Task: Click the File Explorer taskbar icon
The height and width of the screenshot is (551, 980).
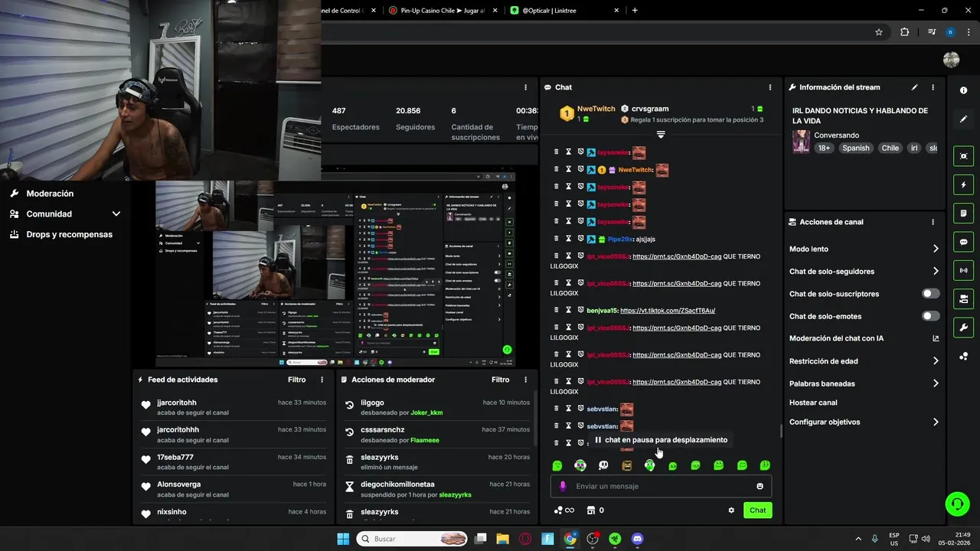Action: [x=502, y=539]
